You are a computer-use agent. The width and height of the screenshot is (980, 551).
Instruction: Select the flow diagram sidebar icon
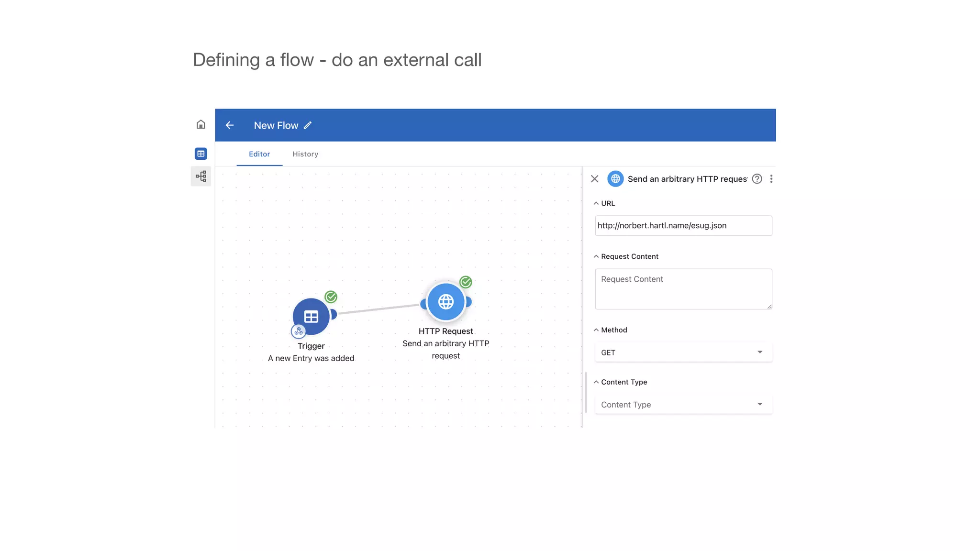[201, 176]
